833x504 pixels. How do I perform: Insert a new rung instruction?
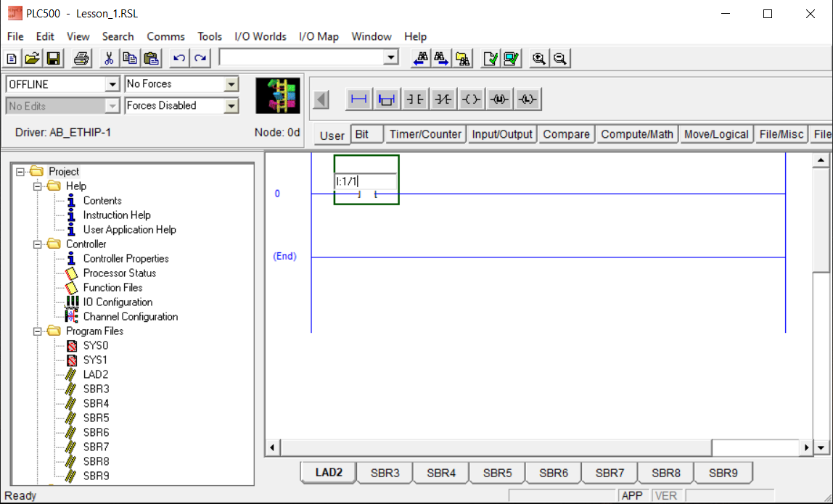click(x=359, y=99)
